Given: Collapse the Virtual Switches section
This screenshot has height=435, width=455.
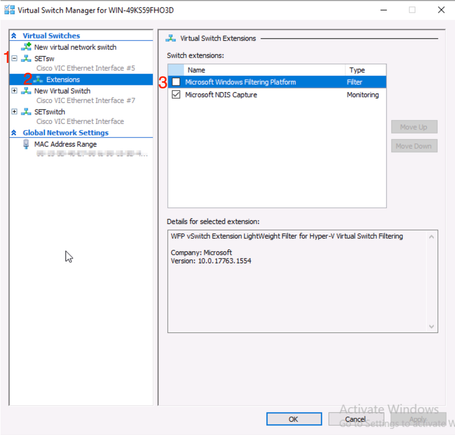Looking at the screenshot, I should 14,36.
